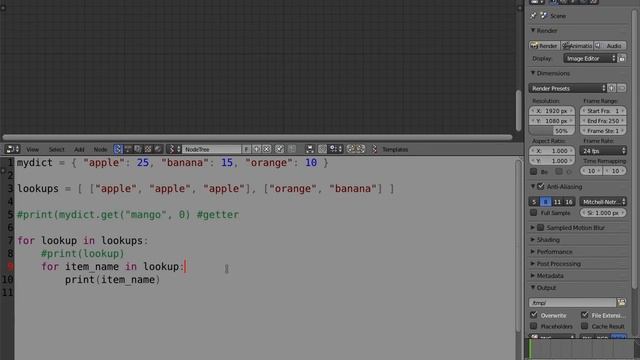Select the compositing nodes tree type icon
The height and width of the screenshot is (360, 640).
(138, 149)
